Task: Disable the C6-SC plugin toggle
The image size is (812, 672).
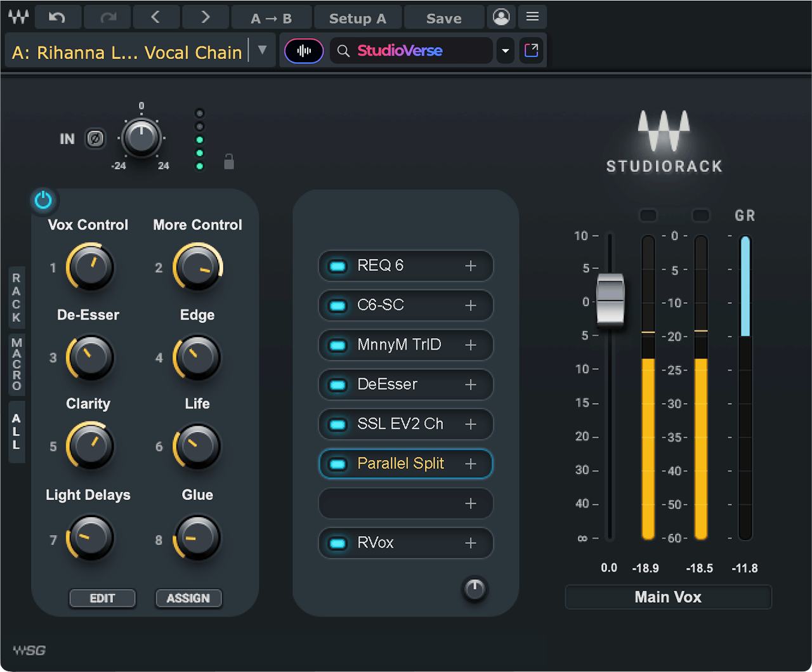Action: 337,305
